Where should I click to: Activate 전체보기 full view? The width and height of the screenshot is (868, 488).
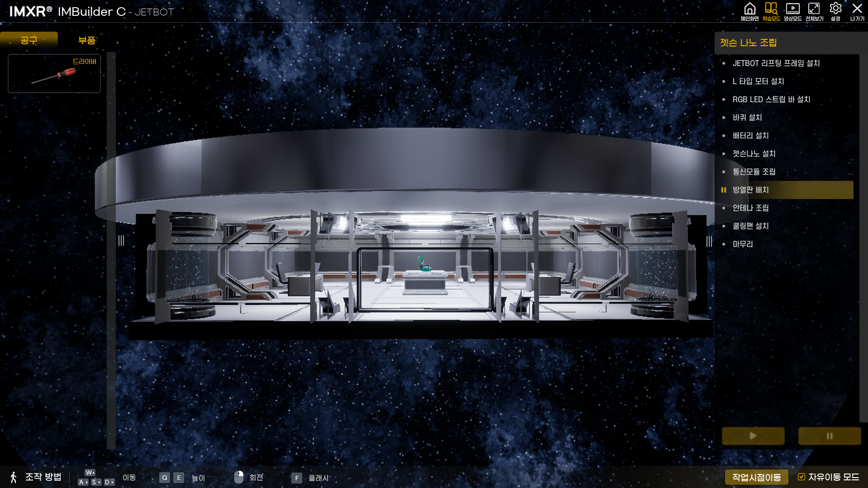(x=813, y=11)
